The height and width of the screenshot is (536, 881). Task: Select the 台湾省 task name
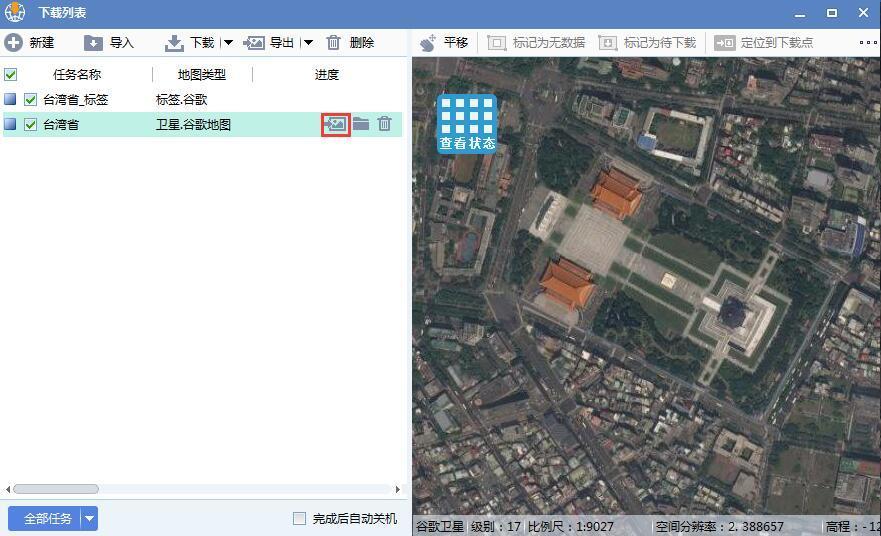coord(61,125)
